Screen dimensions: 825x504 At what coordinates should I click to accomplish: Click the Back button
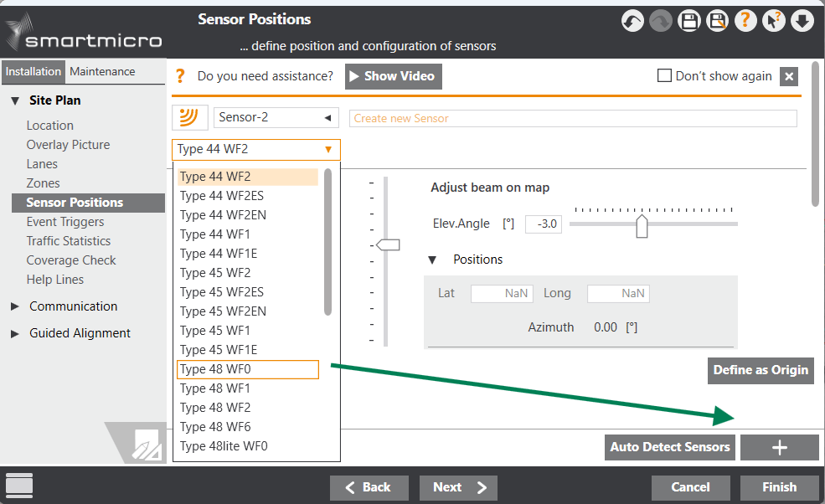(x=369, y=488)
